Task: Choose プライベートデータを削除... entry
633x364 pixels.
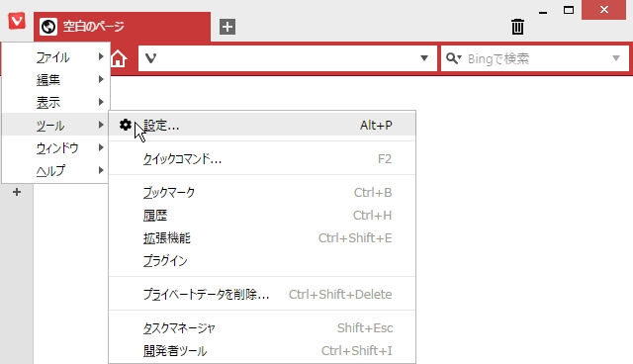Action: pyautogui.click(x=262, y=294)
